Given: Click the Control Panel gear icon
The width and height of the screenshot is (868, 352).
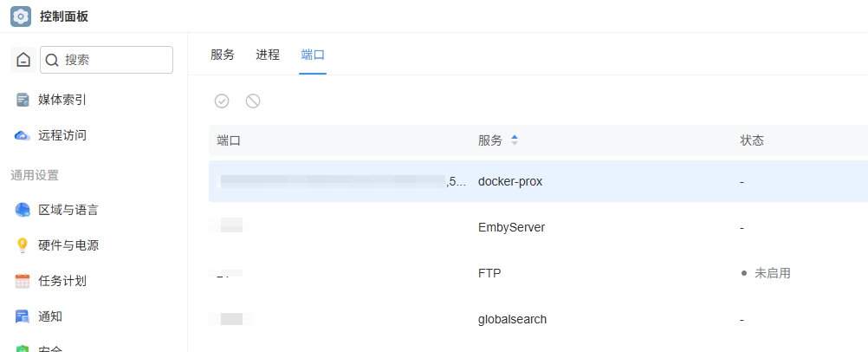Looking at the screenshot, I should pos(21,16).
